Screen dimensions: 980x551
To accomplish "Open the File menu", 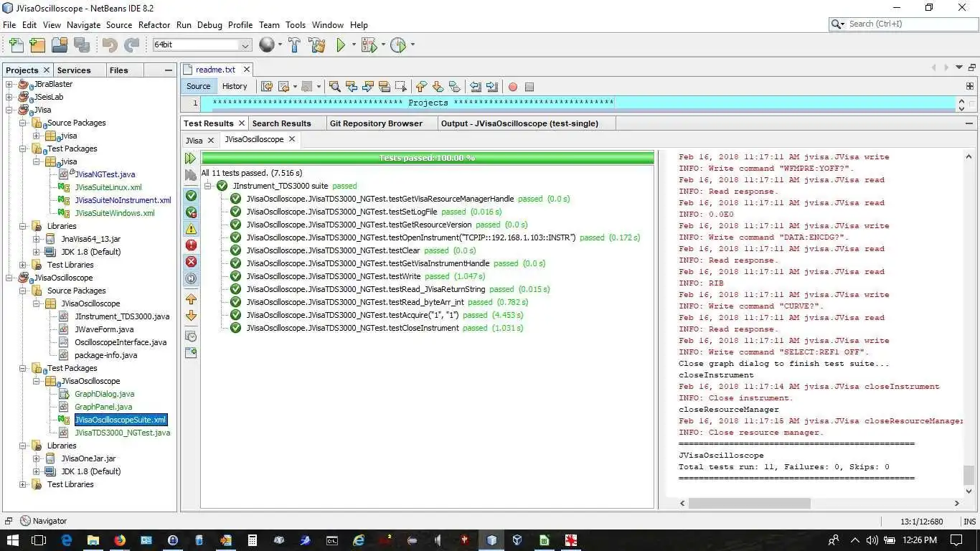I will 9,24.
